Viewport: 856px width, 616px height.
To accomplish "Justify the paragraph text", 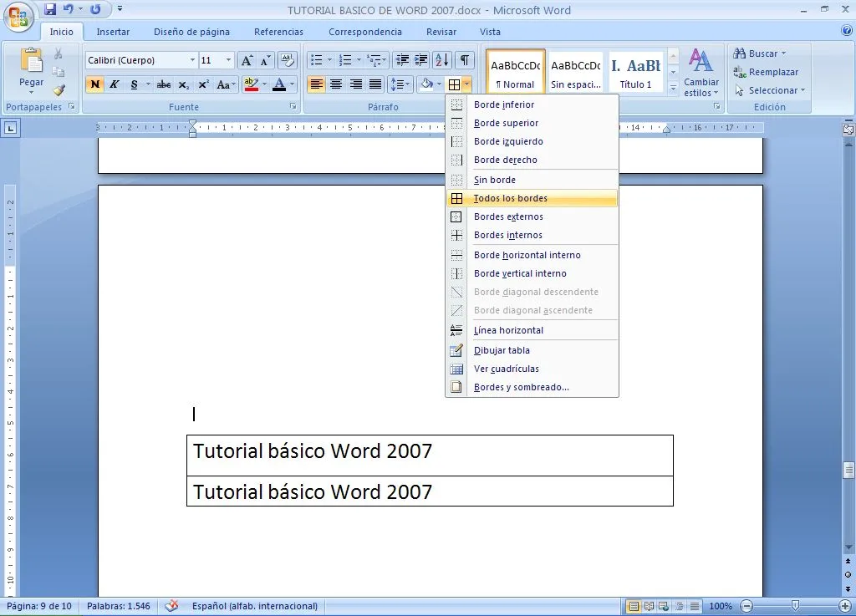I will [377, 84].
